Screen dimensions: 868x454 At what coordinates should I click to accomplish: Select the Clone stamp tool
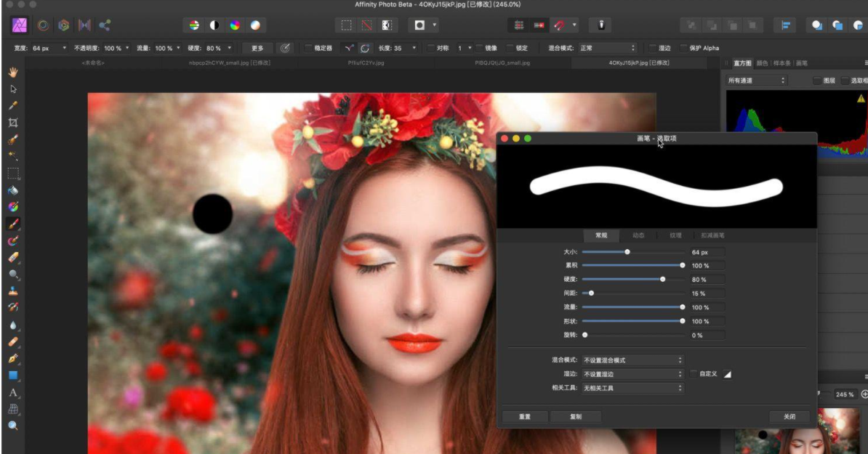pos(13,291)
